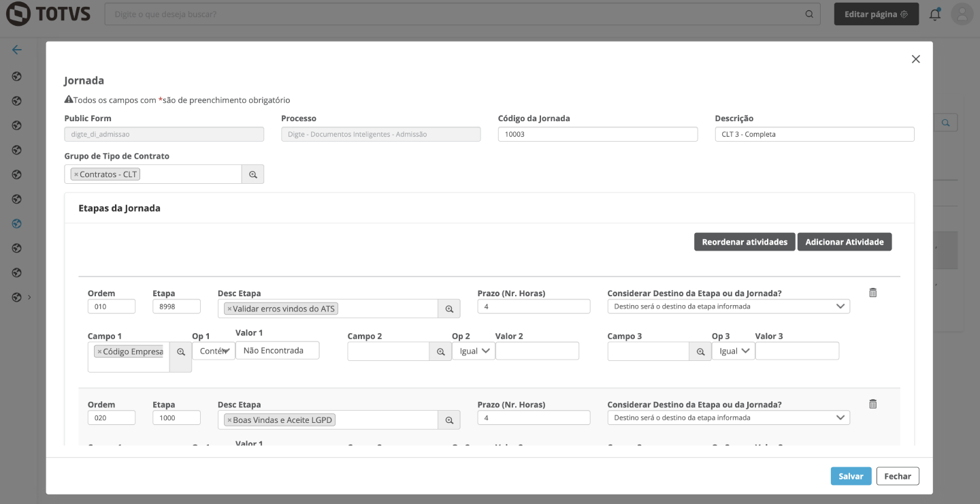Open the Op 1 operator dropdown

[214, 351]
